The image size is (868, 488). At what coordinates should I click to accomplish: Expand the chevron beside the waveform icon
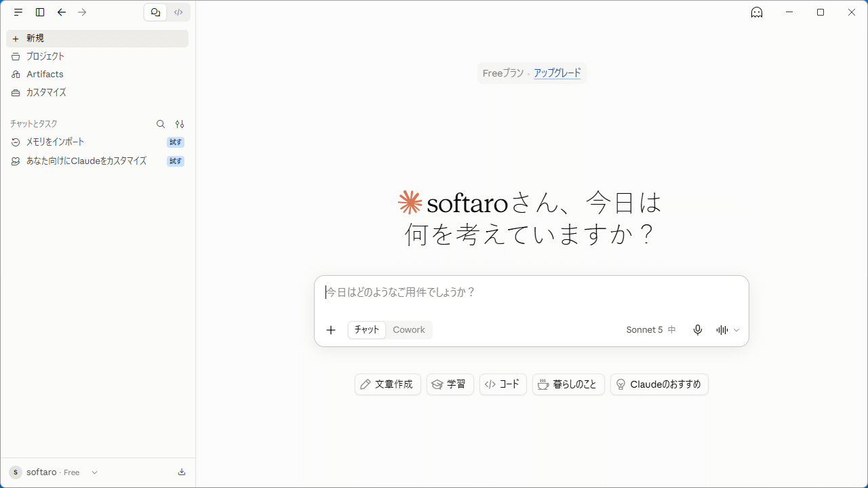[x=736, y=330]
